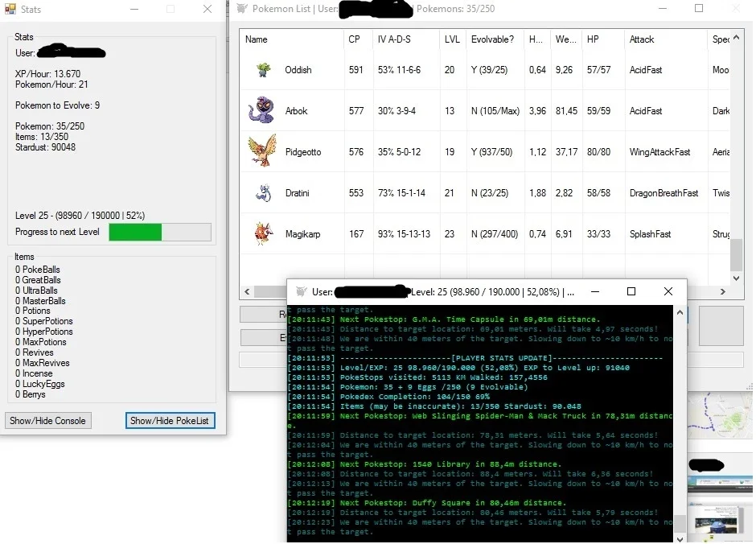Click the Pokemon to Evolve: 9 line

(57, 105)
